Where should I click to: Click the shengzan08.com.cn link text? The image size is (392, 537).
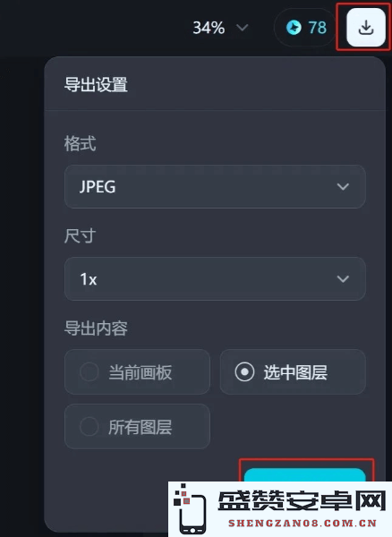pos(303,523)
